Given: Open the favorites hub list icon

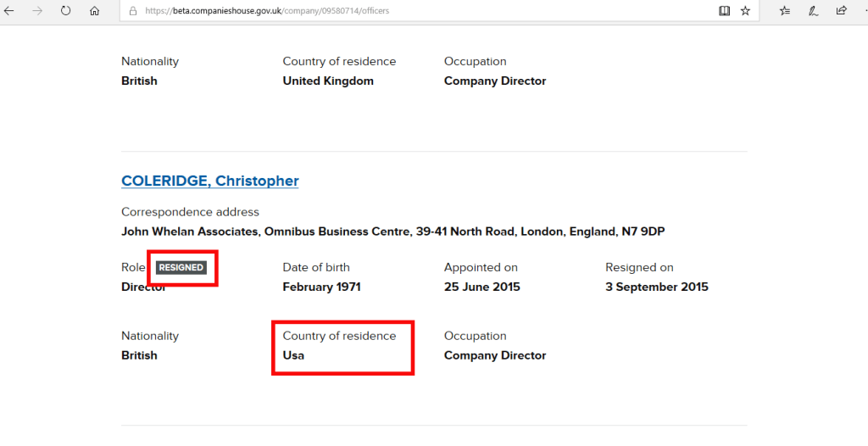Looking at the screenshot, I should (x=785, y=11).
